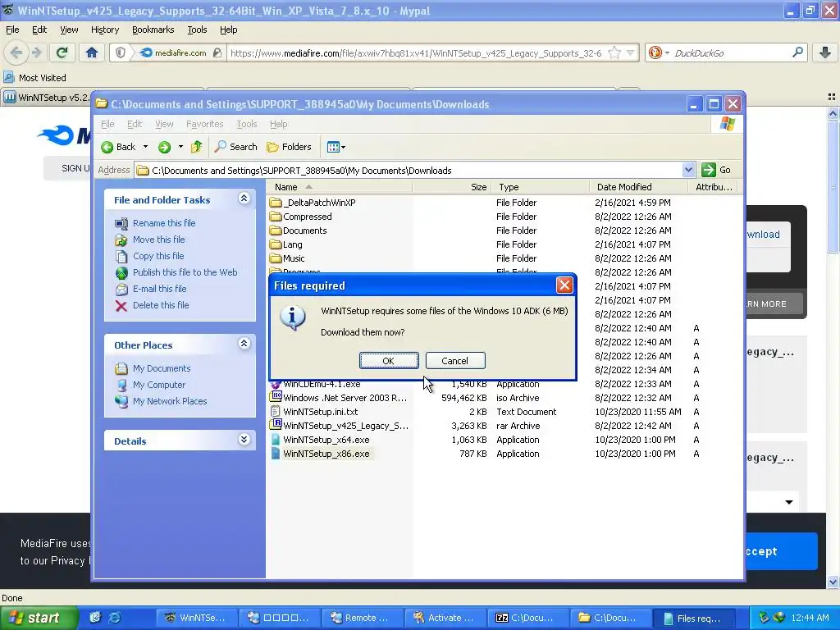Go up one folder level

[197, 147]
